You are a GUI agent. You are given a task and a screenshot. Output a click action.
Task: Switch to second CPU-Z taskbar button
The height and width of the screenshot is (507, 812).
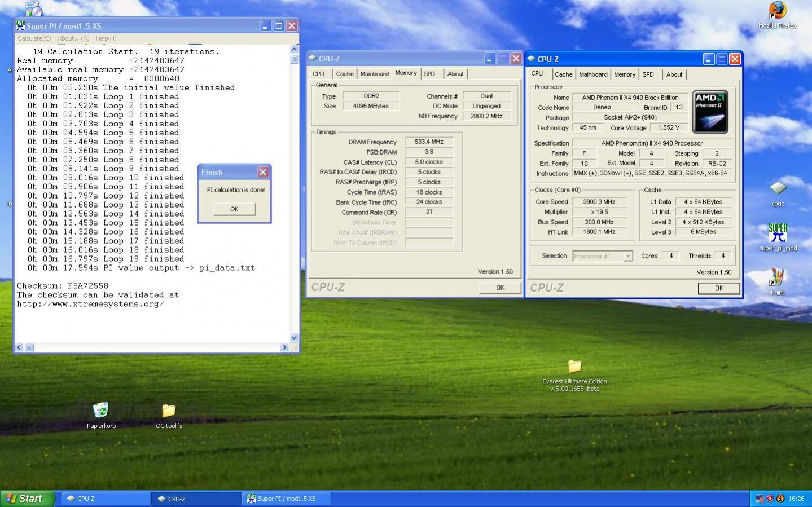click(x=196, y=499)
